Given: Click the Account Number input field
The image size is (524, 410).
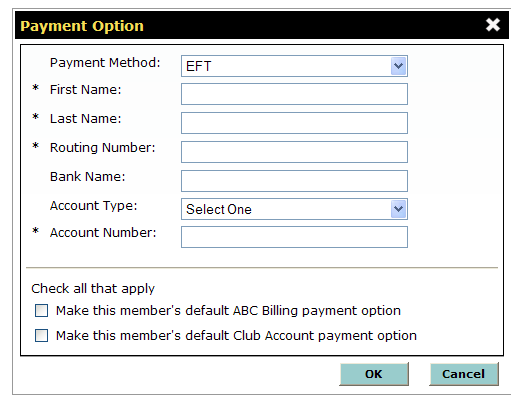Looking at the screenshot, I should coord(294,237).
